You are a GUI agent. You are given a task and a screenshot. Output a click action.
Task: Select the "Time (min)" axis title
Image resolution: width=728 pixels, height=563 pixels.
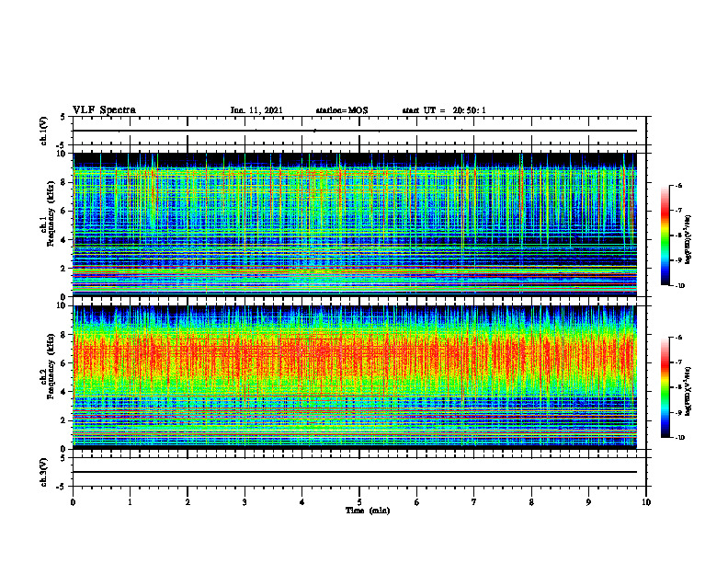point(368,511)
